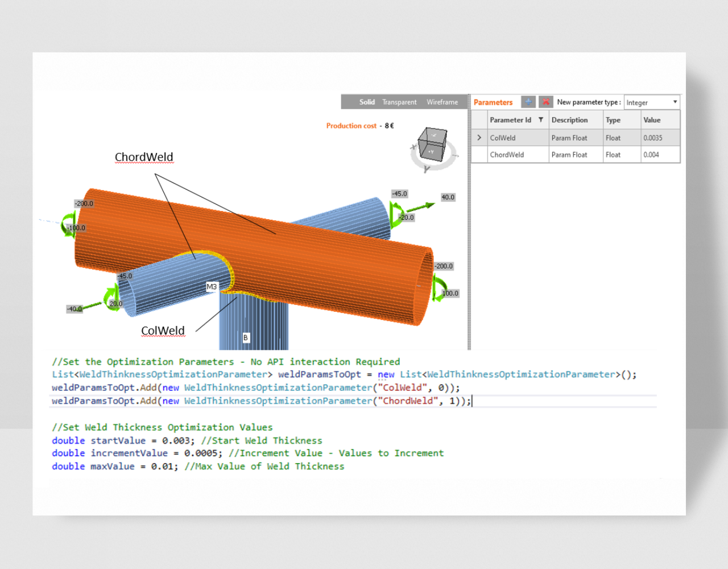Screen dimensions: 728x569
Task: Click the B column label marker
Action: pos(246,337)
